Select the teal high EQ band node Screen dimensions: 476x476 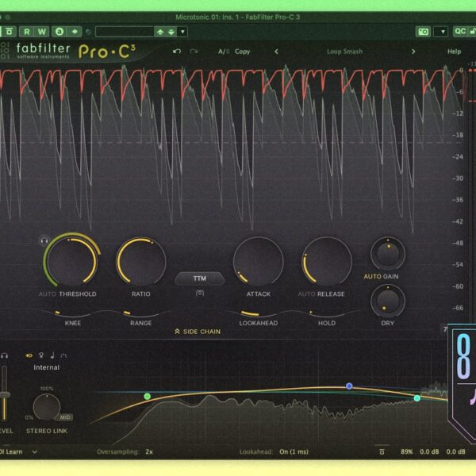417,398
